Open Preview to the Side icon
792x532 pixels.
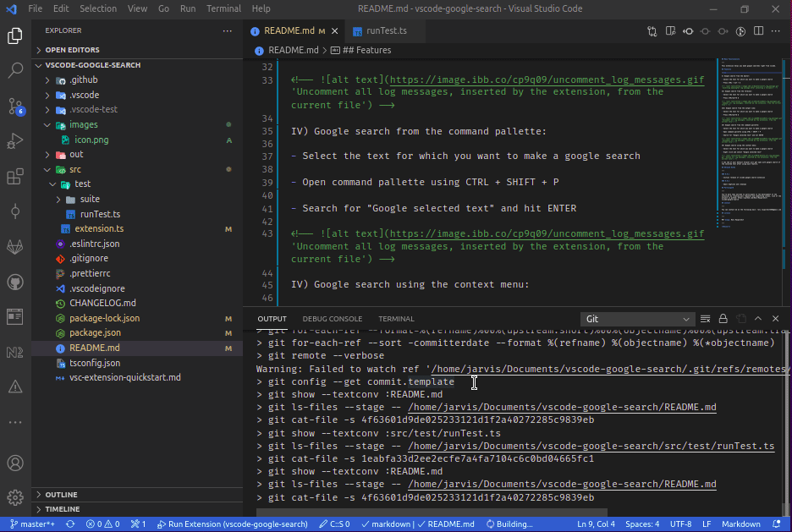click(x=670, y=31)
